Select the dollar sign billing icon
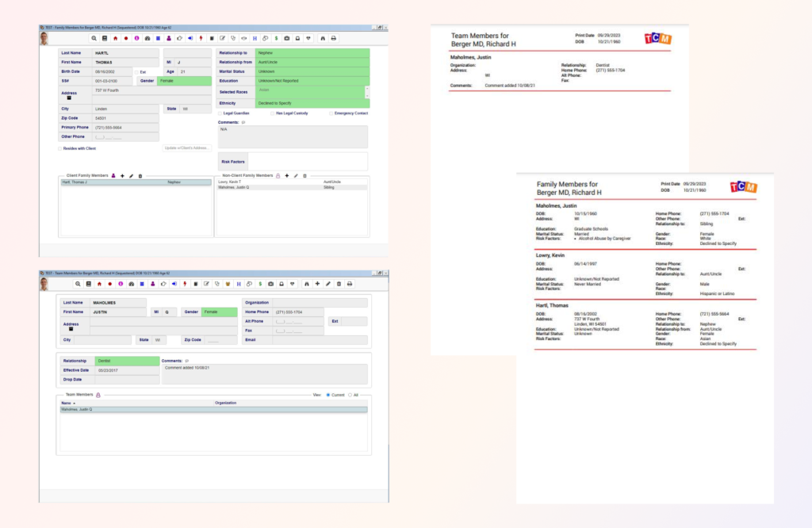 pos(276,37)
